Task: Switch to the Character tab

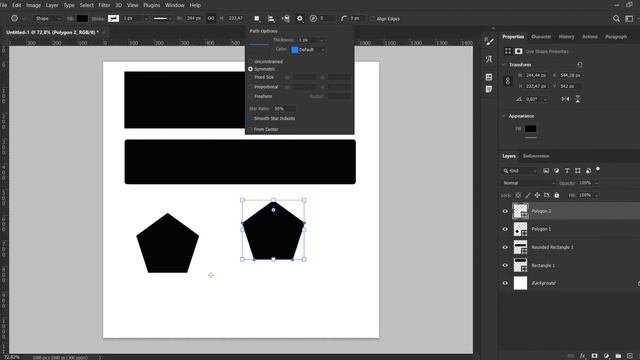Action: point(541,37)
